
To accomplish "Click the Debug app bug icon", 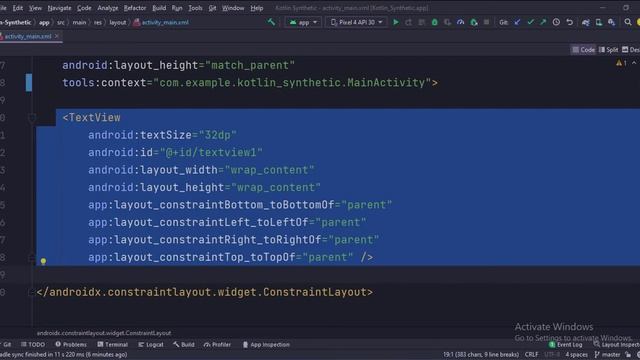I will (x=434, y=22).
